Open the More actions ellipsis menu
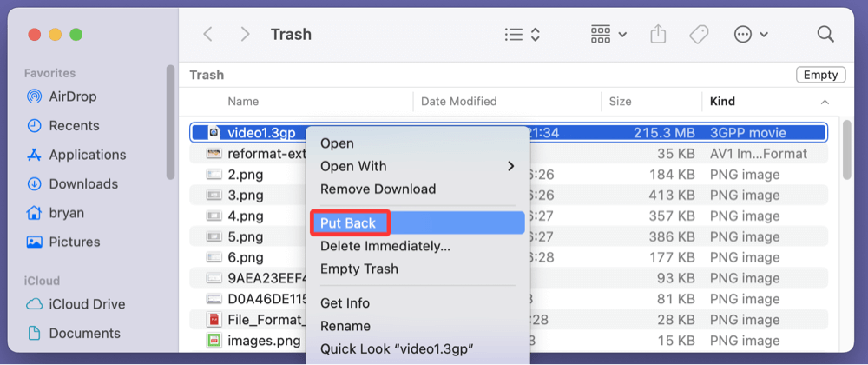This screenshot has width=868, height=365. click(751, 35)
